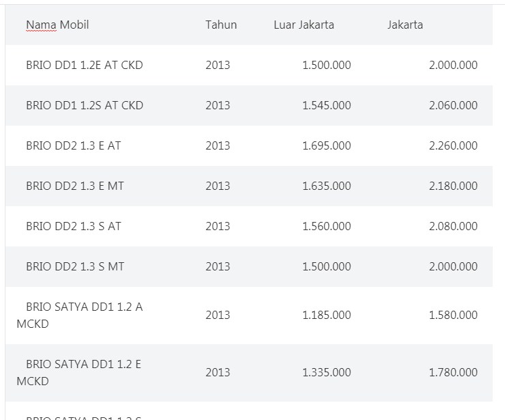The height and width of the screenshot is (420, 505).
Task: Click the Nama Mobil column header
Action: (x=57, y=25)
